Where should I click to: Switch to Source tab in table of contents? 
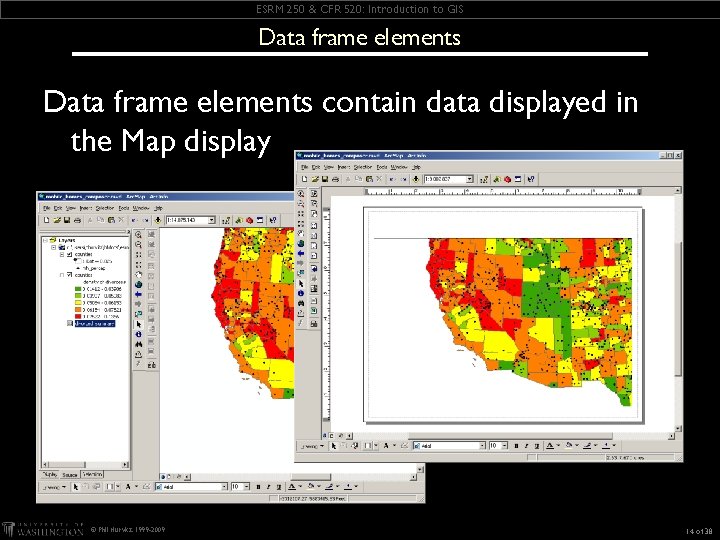pos(70,475)
